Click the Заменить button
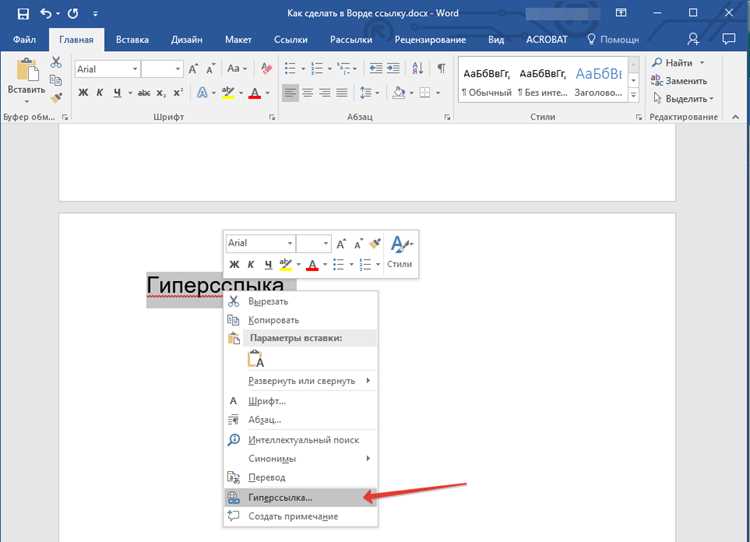The image size is (750, 542). (679, 81)
